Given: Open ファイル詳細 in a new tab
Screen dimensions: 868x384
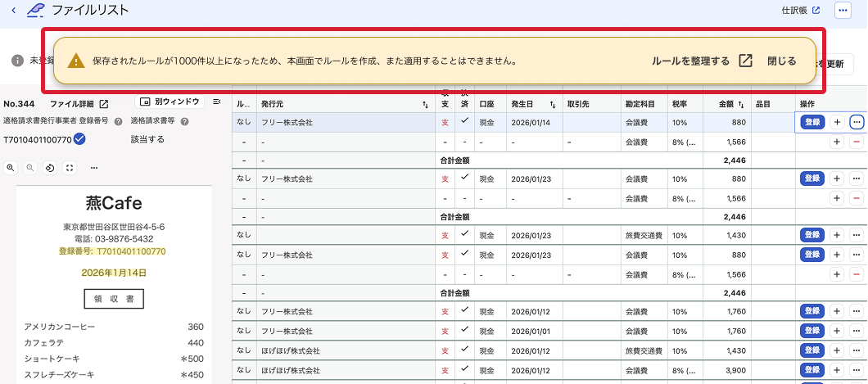Looking at the screenshot, I should coord(79,104).
